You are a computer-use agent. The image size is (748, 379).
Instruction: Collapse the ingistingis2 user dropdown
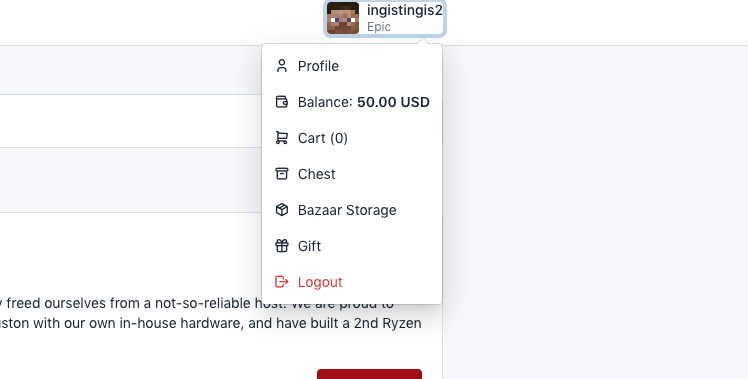(x=385, y=18)
